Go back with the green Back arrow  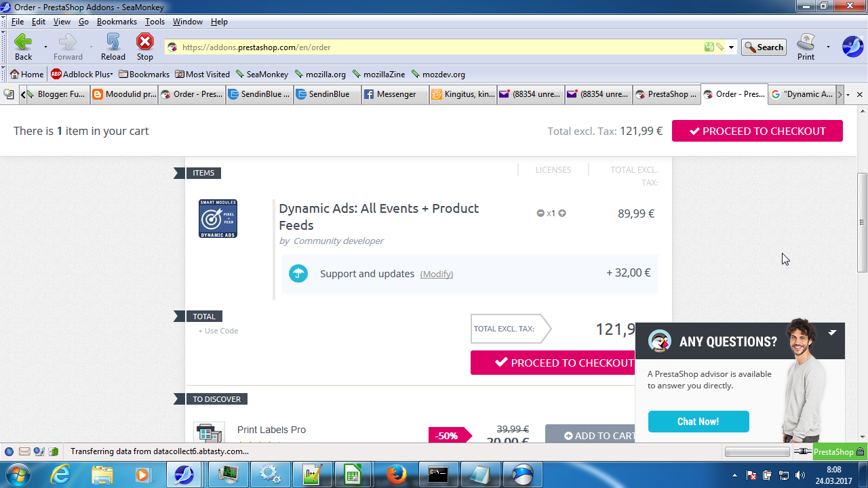tap(23, 47)
